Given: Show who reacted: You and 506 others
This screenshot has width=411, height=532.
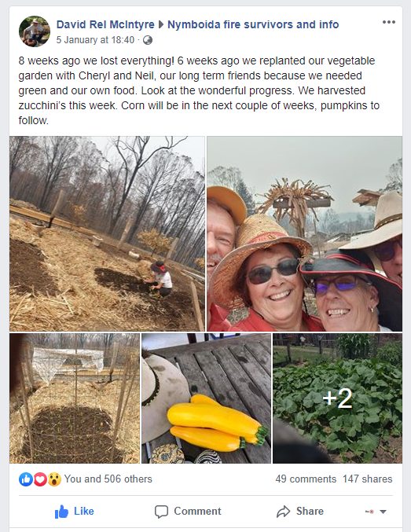Looking at the screenshot, I should [x=108, y=479].
